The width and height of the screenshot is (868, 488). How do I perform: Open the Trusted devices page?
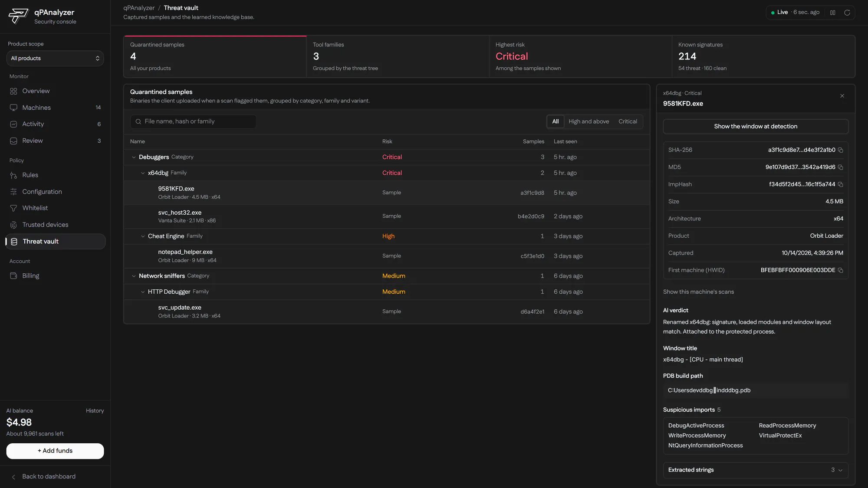(x=55, y=225)
